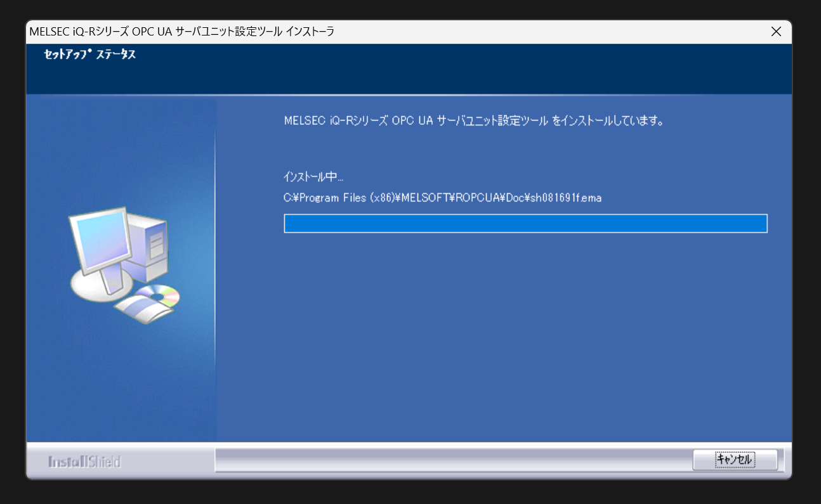Click the をインストールしています message line
Image resolution: width=821 pixels, height=504 pixels.
(474, 120)
